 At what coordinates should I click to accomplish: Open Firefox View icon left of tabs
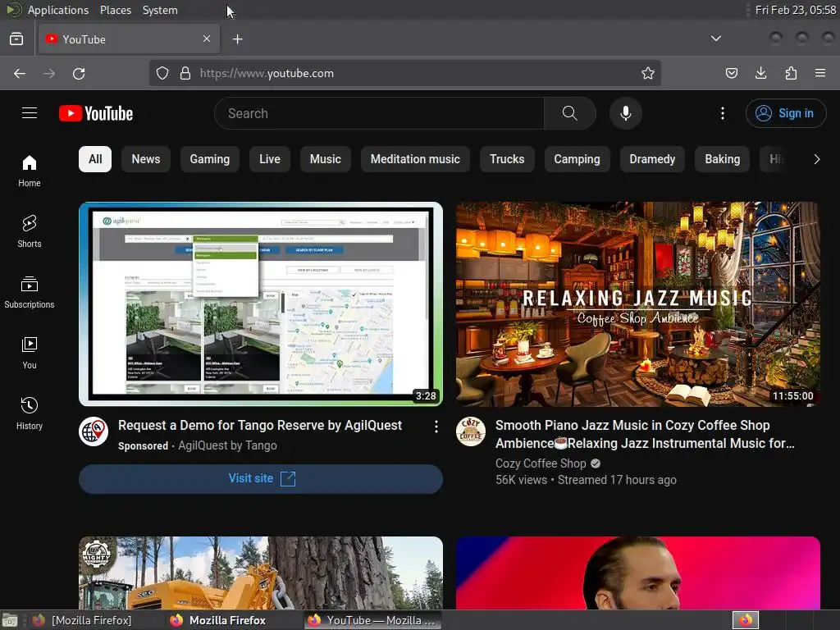[16, 39]
